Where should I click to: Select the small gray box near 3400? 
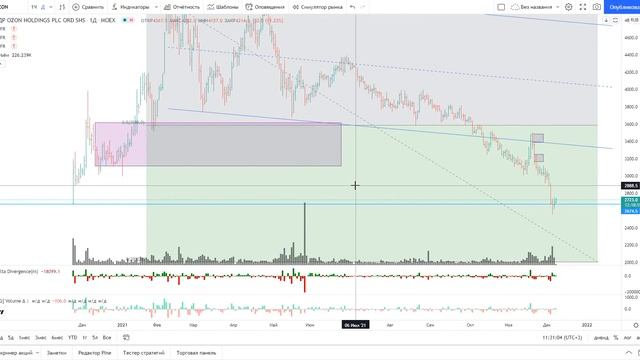tap(537, 138)
